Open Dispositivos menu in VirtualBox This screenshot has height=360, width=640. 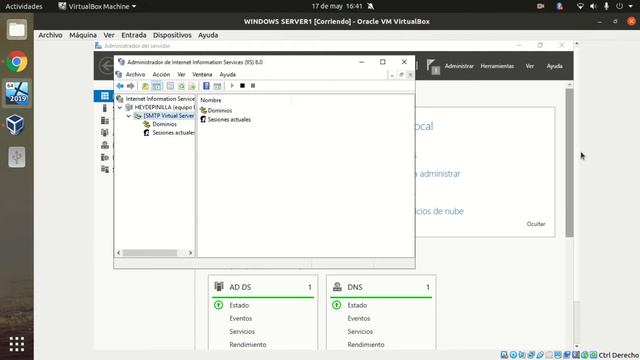coord(172,35)
